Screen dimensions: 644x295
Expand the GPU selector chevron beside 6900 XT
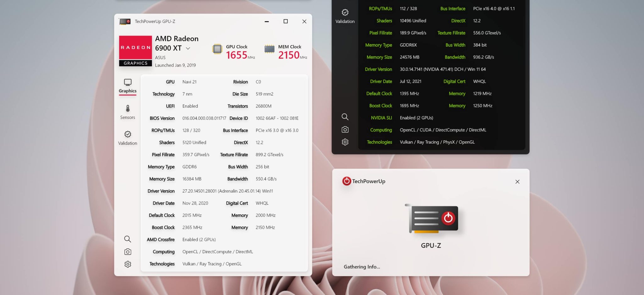(188, 48)
